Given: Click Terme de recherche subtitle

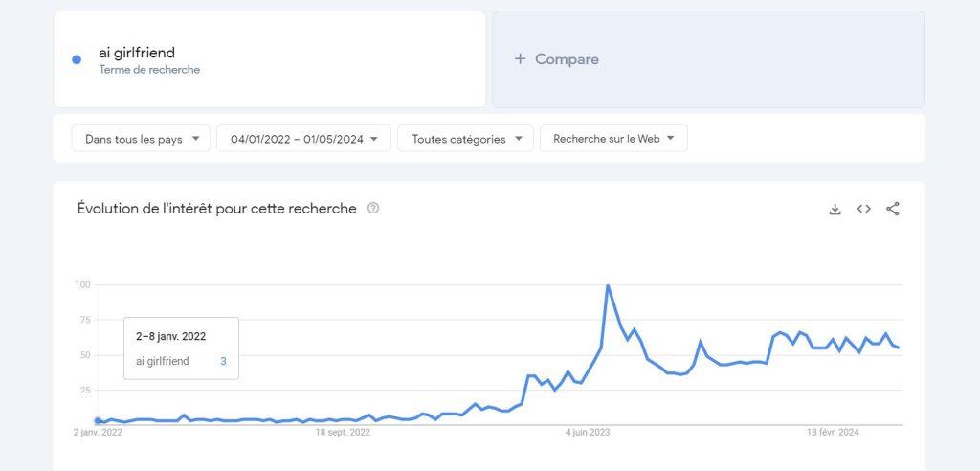Looking at the screenshot, I should point(149,70).
